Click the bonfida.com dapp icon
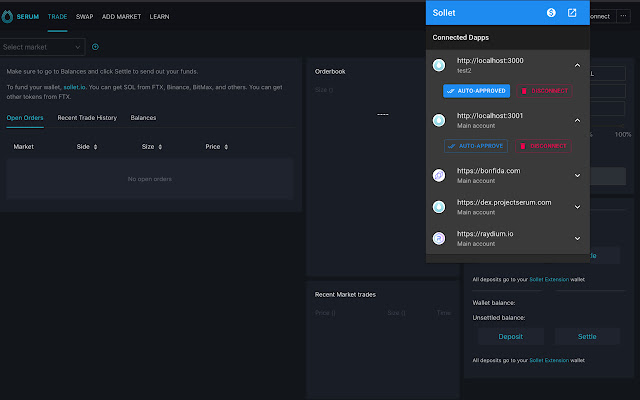640x400 pixels. pyautogui.click(x=439, y=175)
